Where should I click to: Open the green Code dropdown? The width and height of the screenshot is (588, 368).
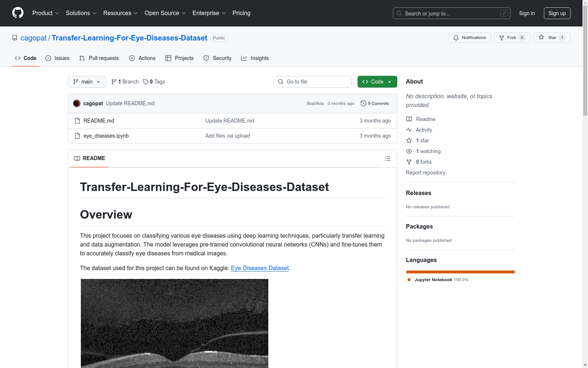[x=377, y=82]
